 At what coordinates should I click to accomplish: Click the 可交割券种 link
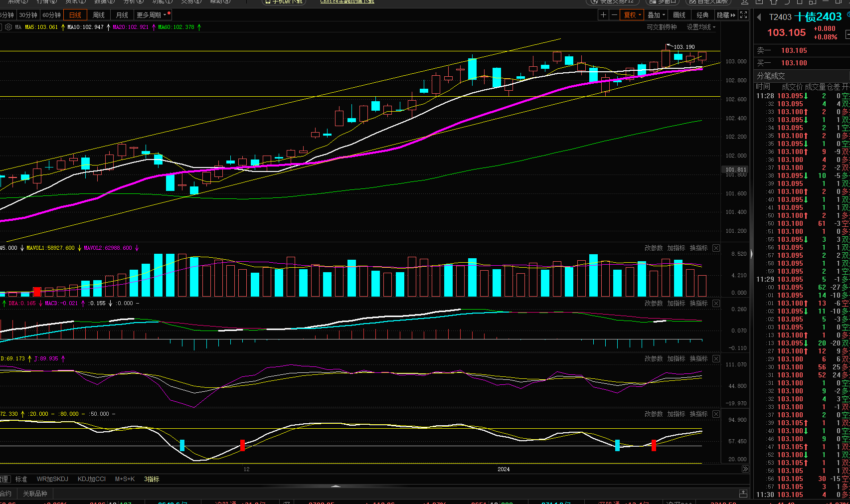662,27
